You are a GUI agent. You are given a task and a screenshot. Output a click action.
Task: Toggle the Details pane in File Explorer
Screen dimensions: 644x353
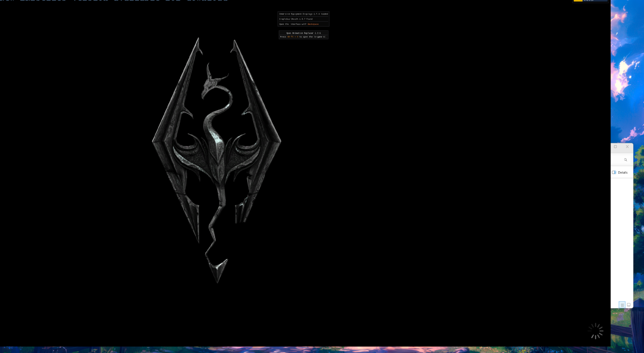[620, 172]
